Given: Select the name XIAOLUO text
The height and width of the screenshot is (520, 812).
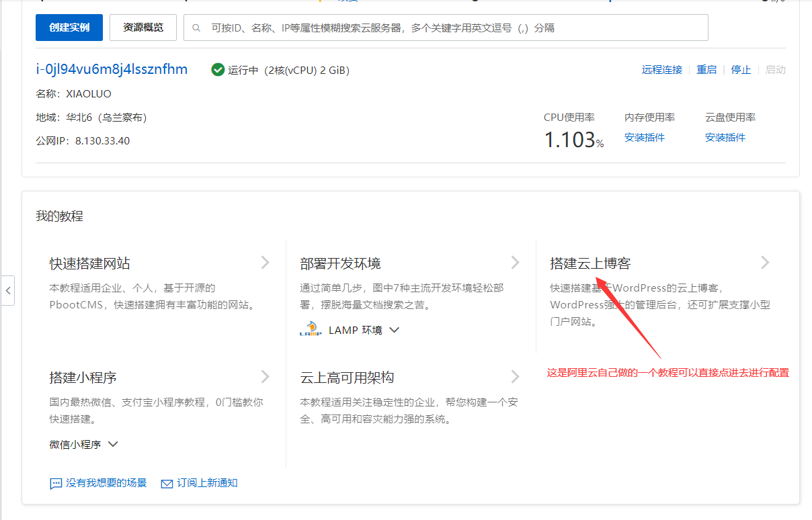Looking at the screenshot, I should tap(89, 94).
